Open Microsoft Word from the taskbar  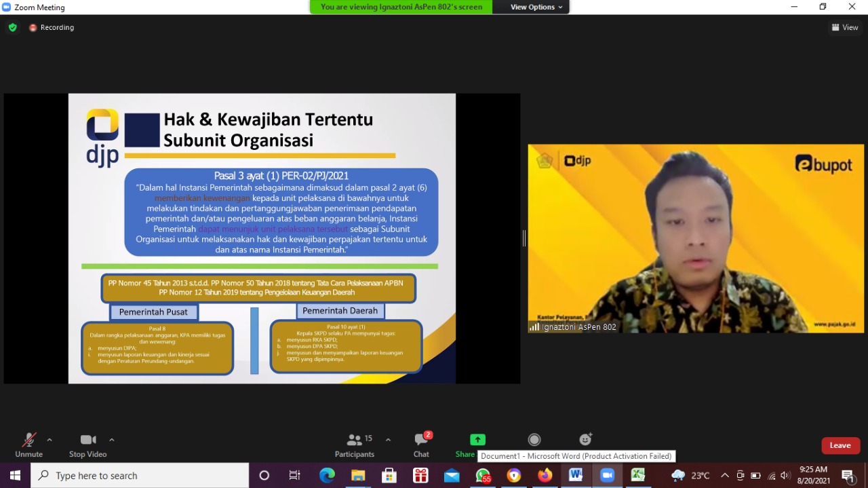tap(576, 475)
